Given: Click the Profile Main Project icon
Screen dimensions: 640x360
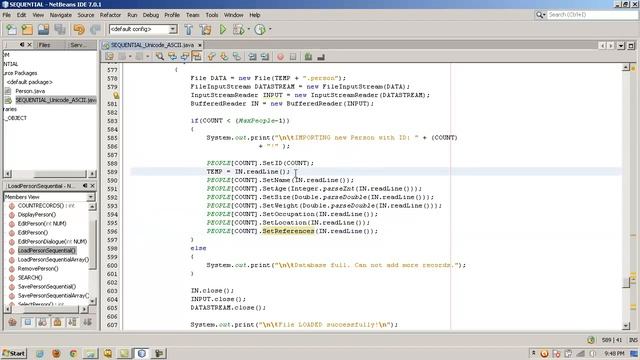Looking at the screenshot, I should tap(260, 29).
